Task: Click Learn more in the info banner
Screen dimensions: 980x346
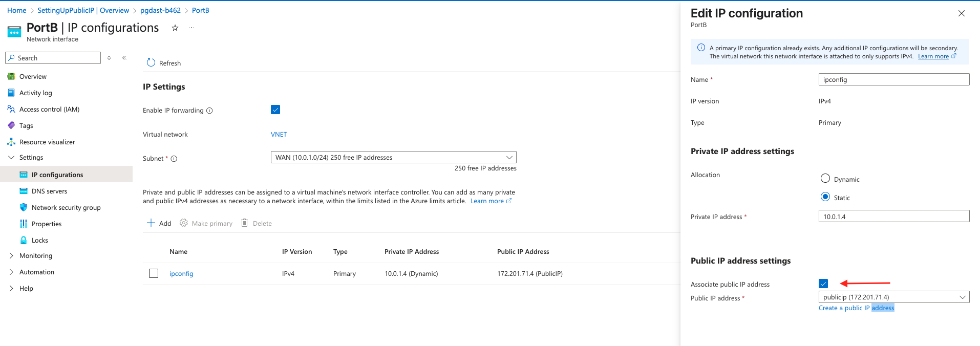Action: click(x=933, y=57)
